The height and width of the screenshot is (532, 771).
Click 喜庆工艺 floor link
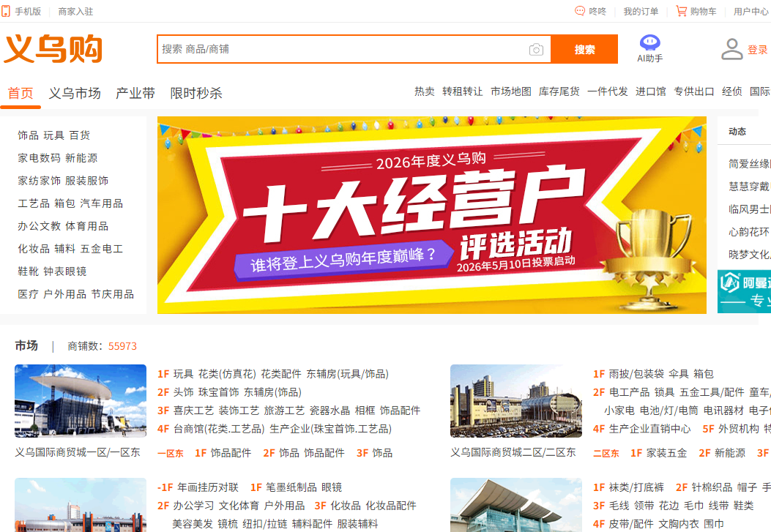(x=193, y=411)
